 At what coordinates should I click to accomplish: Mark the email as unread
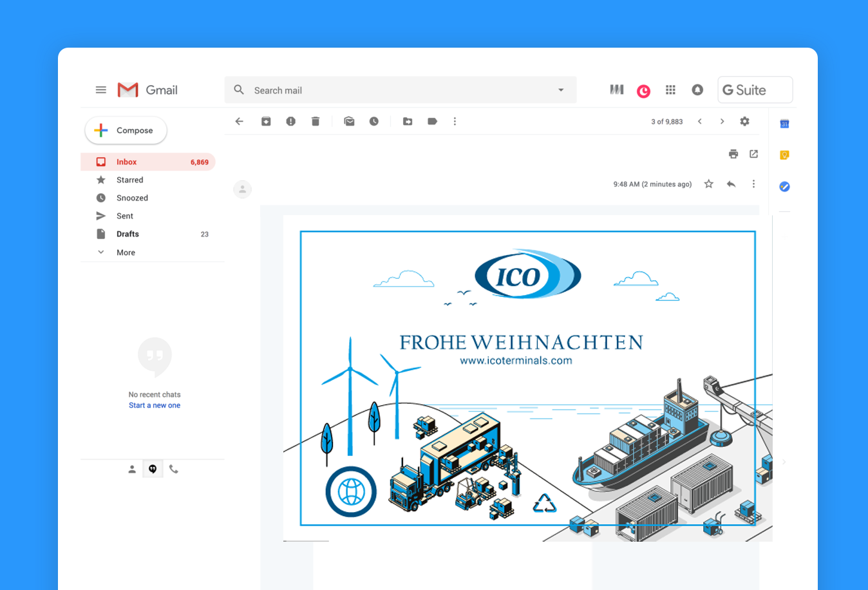(x=349, y=121)
